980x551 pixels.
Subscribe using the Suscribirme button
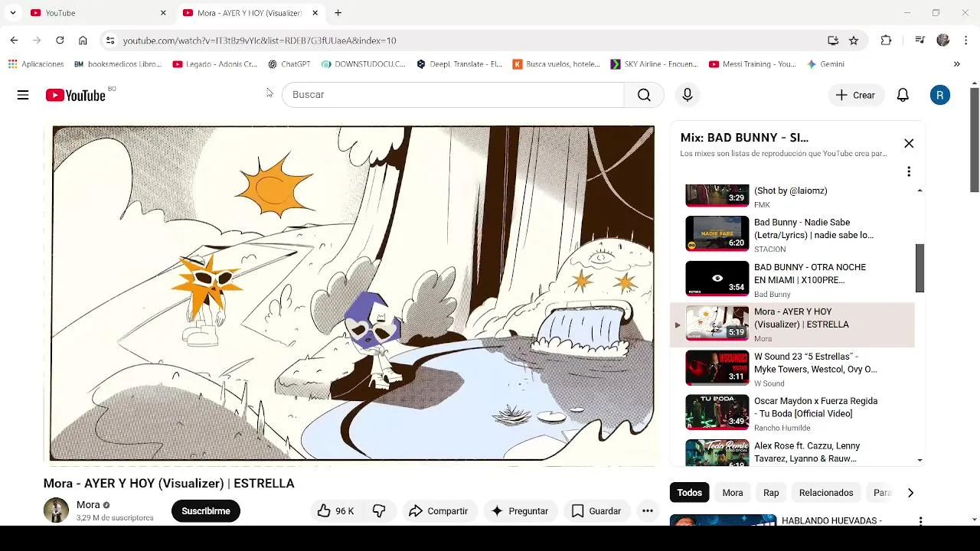click(x=206, y=511)
